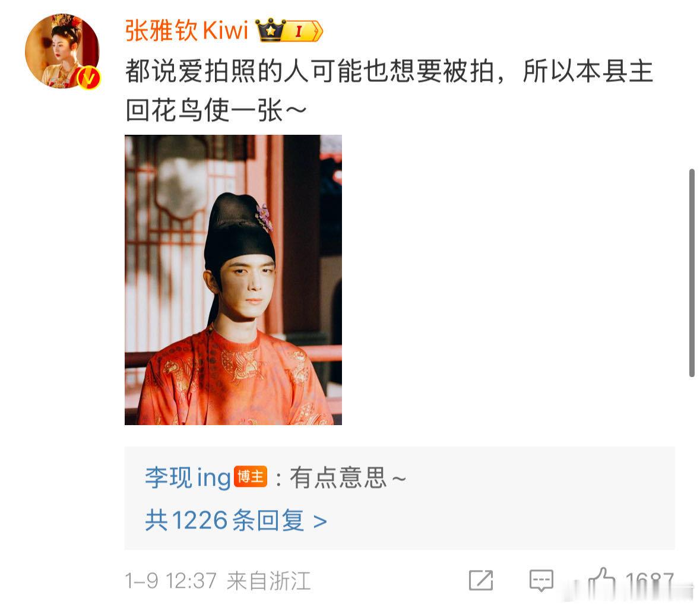Click the grey reply preview box

tap(400, 498)
